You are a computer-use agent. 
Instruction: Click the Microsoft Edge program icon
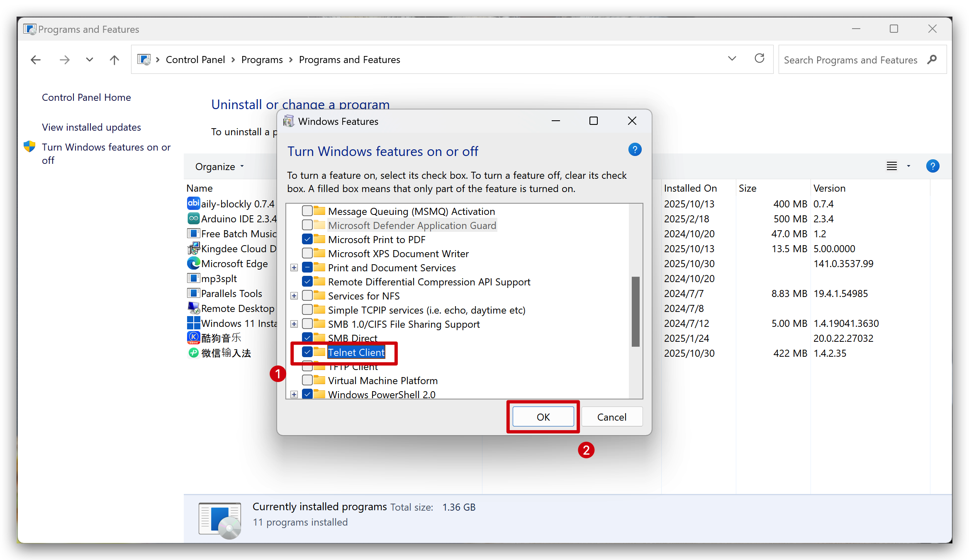193,263
